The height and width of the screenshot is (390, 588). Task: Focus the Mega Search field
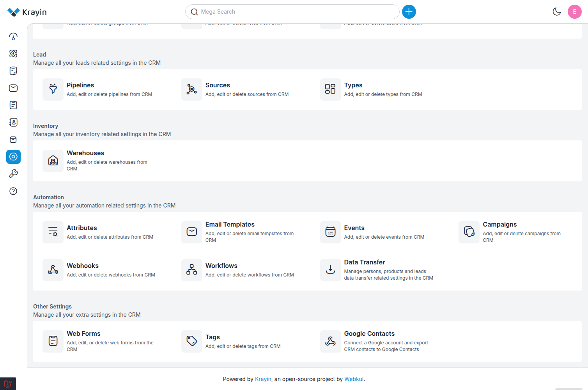point(292,12)
